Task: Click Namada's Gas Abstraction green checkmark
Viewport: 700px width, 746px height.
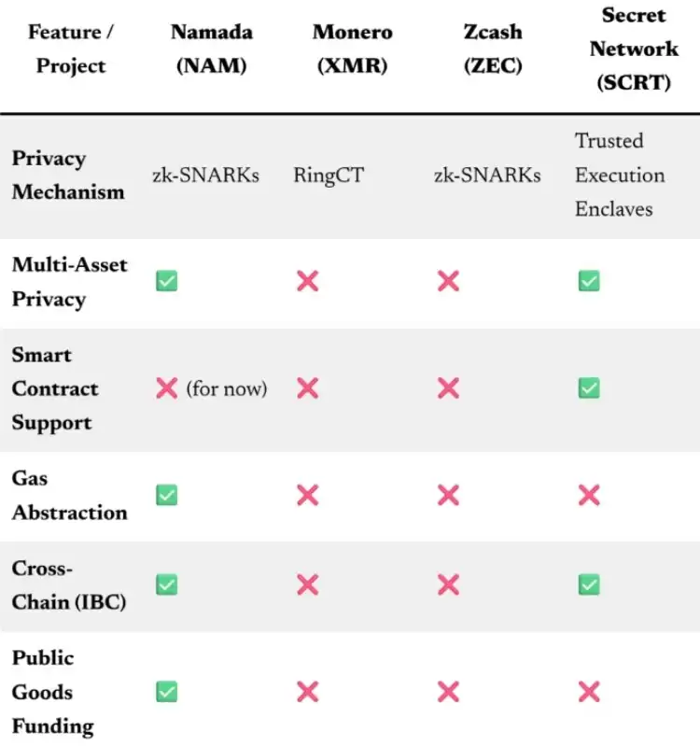Action: [x=167, y=495]
